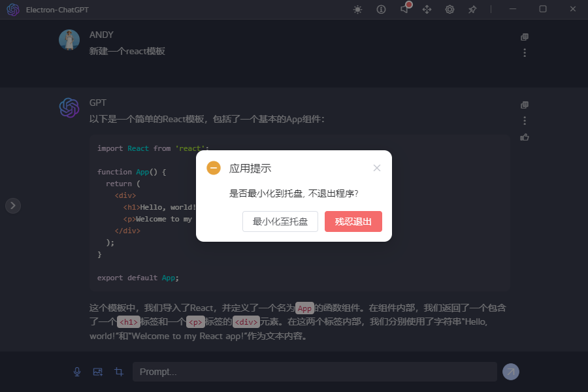Image resolution: width=588 pixels, height=392 pixels.
Task: Open the notification speaker icon with red dot
Action: pos(405,8)
